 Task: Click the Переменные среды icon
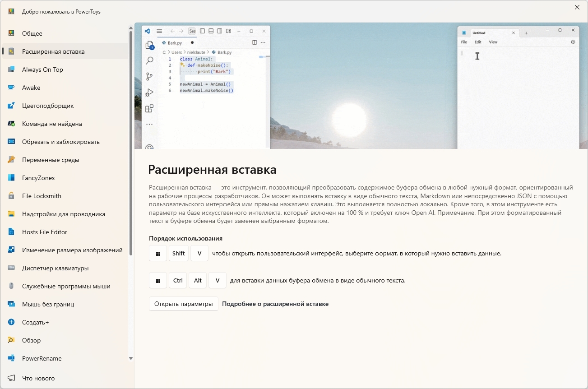tap(12, 160)
